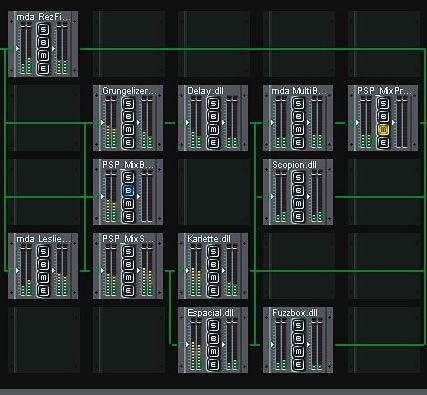Select the Grungelizer plugin title
Viewport: 427px width, 395px height.
click(129, 91)
